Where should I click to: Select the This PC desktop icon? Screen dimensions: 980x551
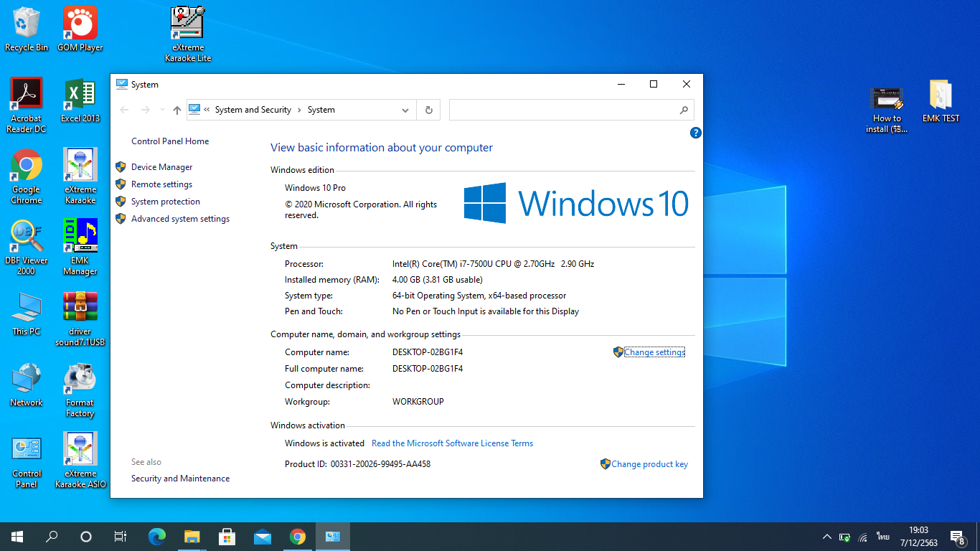[x=27, y=314]
